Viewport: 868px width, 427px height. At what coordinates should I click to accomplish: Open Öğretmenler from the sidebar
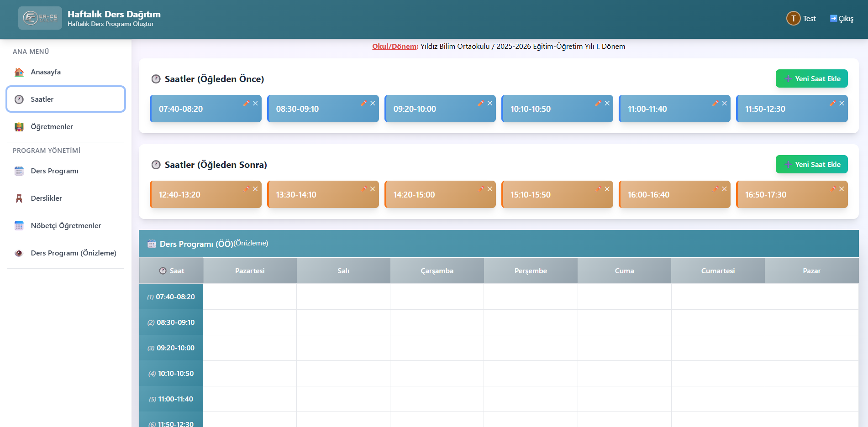point(52,127)
